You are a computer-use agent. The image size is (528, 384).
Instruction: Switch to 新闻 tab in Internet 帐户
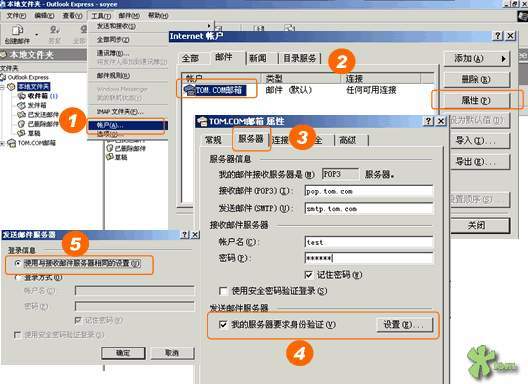(258, 59)
